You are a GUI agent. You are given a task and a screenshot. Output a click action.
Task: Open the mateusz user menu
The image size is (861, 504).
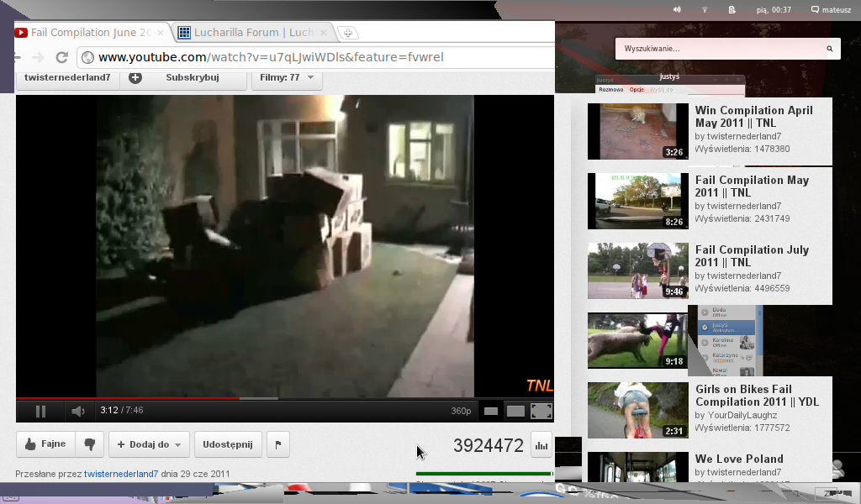pos(831,9)
